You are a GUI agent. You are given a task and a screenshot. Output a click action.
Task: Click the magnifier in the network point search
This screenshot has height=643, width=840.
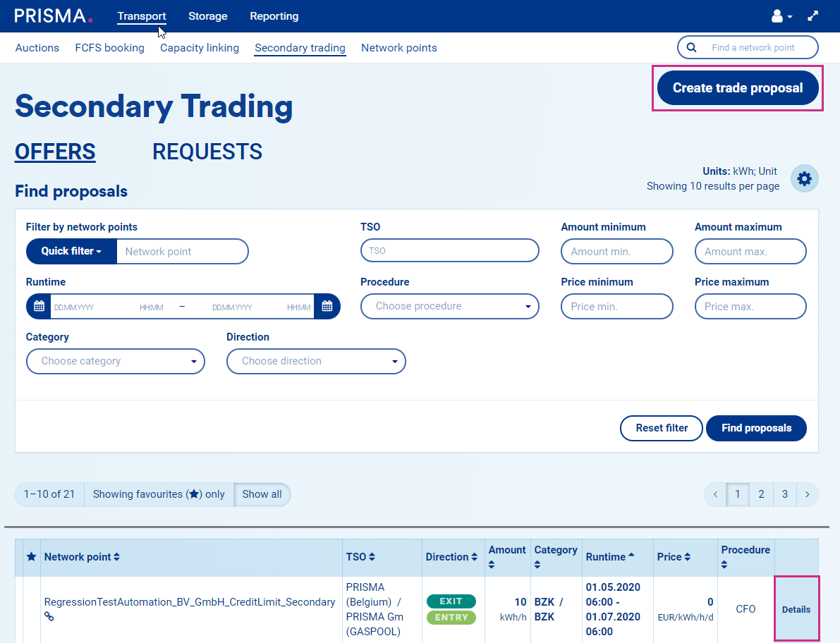[690, 47]
